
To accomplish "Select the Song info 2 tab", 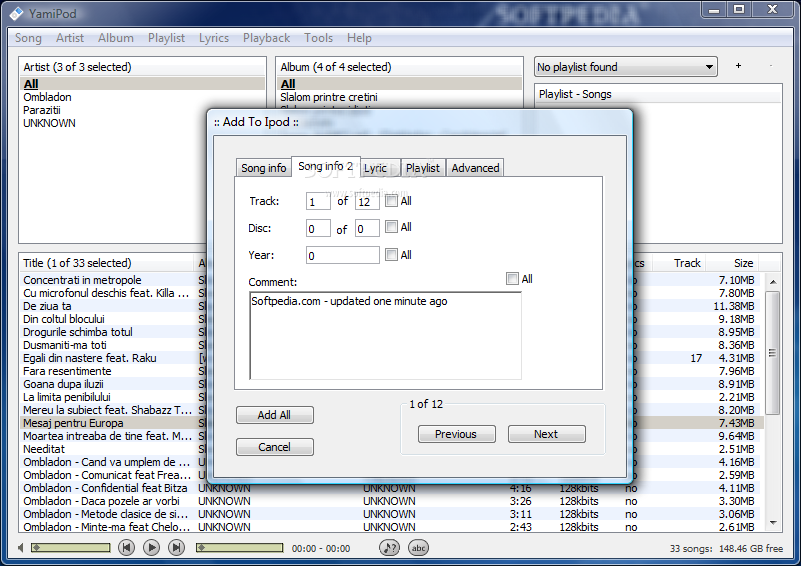I will (325, 167).
